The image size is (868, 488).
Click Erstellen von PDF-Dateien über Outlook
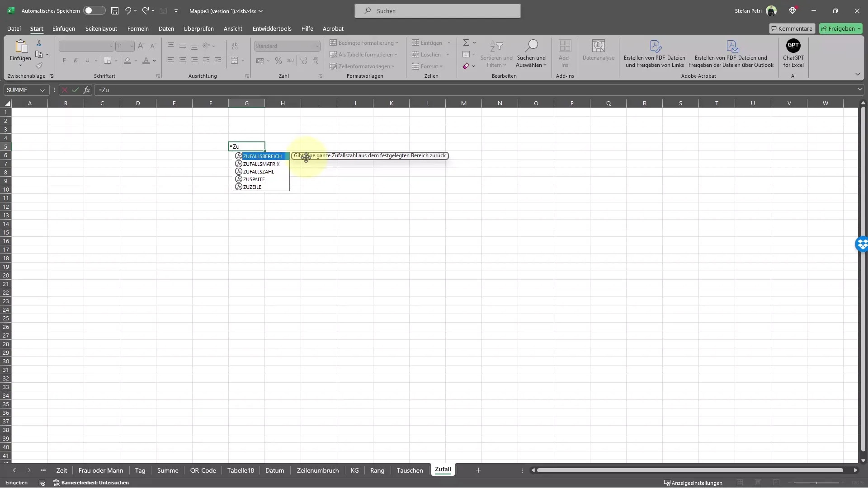[731, 53]
